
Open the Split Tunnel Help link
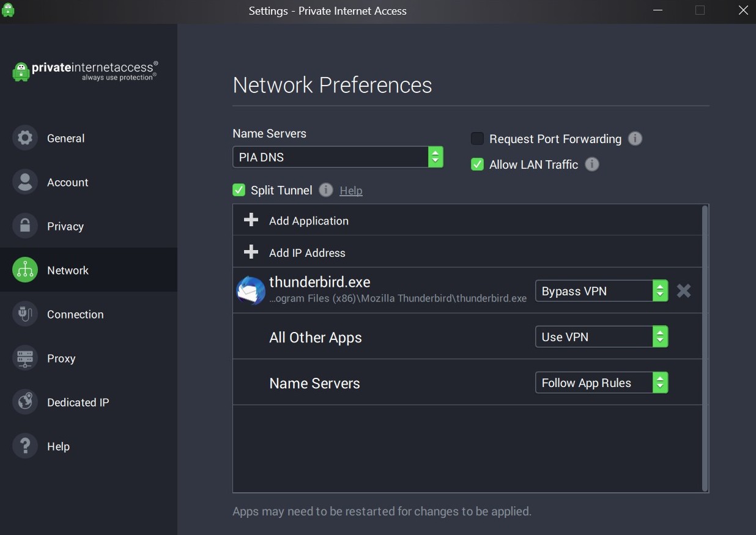pyautogui.click(x=351, y=191)
